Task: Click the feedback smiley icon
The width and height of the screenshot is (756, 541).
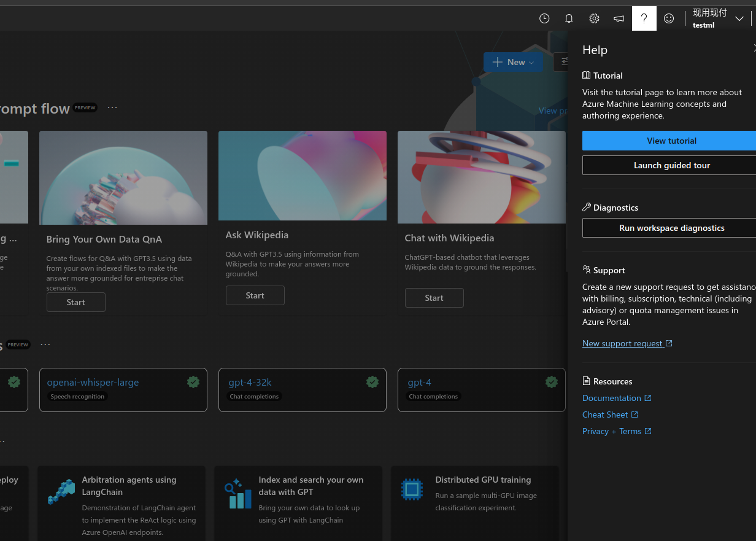Action: (x=669, y=18)
